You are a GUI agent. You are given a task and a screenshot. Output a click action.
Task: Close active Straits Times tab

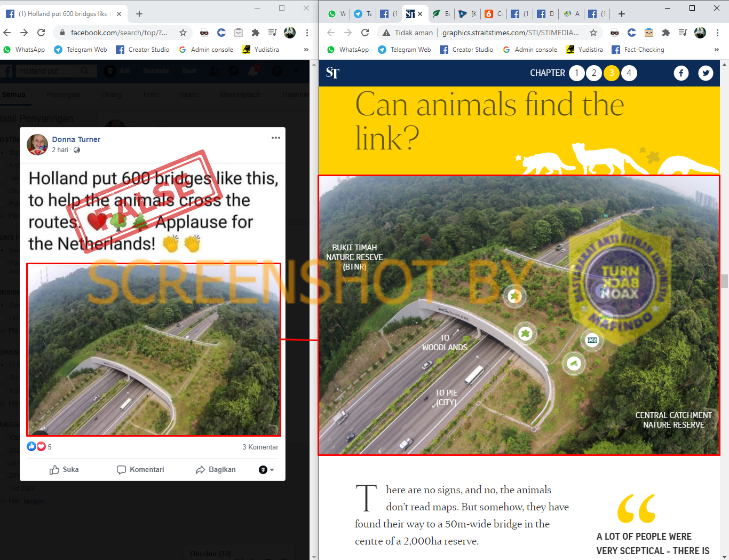pos(420,14)
